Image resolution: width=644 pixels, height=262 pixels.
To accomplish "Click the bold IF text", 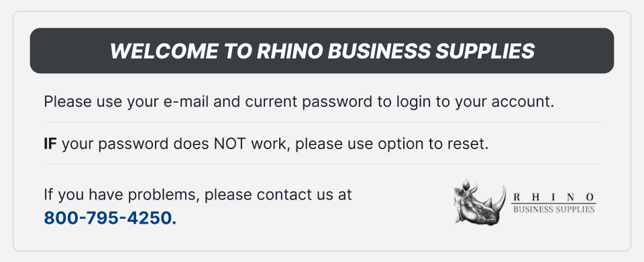I will coord(50,144).
